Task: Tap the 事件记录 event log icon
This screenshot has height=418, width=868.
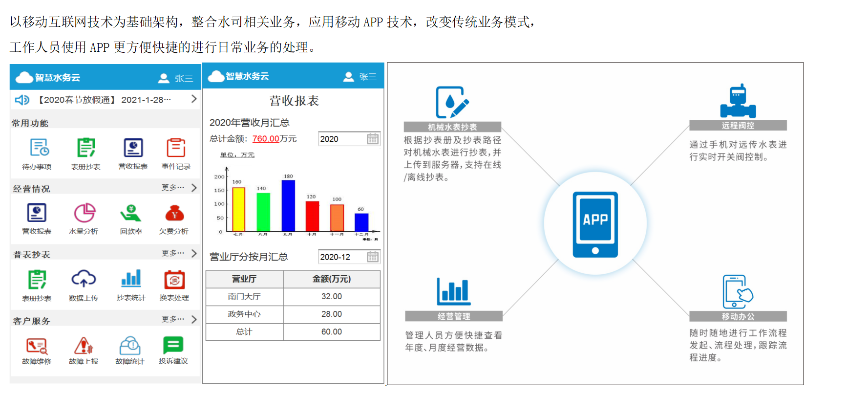Action: pyautogui.click(x=176, y=148)
